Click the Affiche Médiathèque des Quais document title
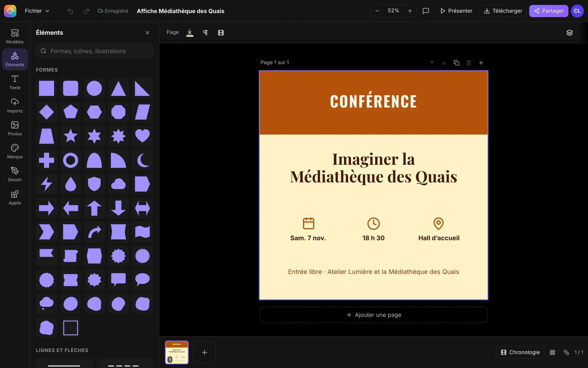 point(180,11)
